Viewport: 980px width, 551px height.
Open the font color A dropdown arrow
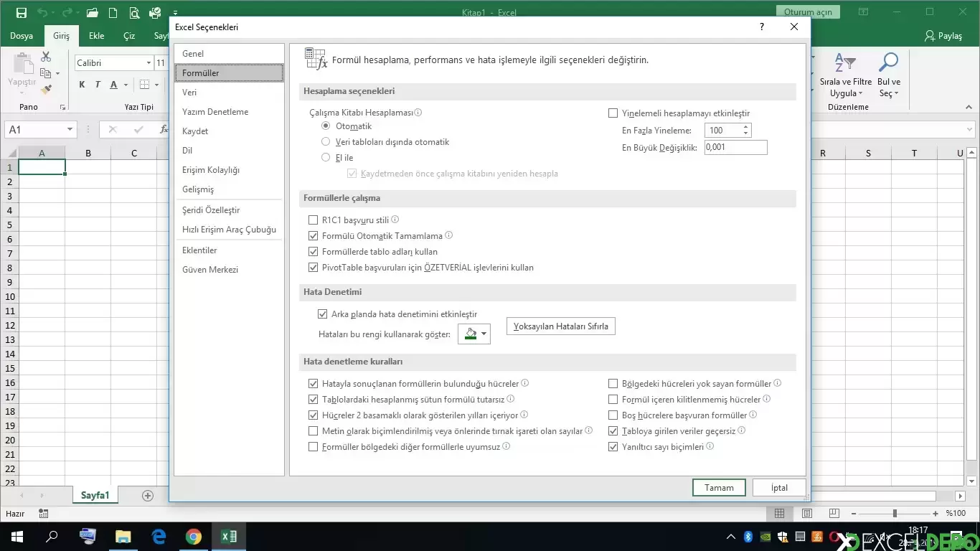click(125, 85)
